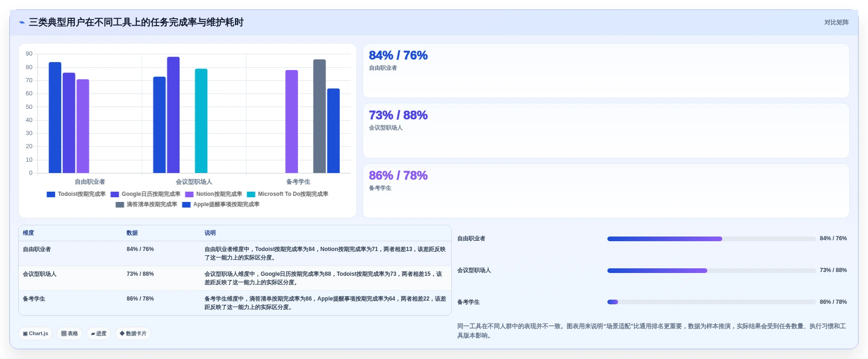Screen dimensions: 868x359
Task: Click the Chart.js tag chip
Action: point(36,334)
